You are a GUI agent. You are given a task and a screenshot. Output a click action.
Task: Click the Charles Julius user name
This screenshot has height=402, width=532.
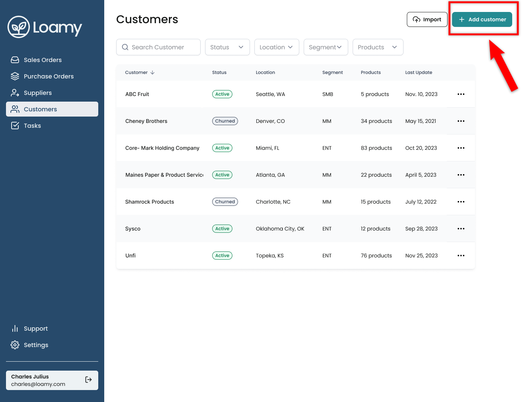(x=30, y=377)
